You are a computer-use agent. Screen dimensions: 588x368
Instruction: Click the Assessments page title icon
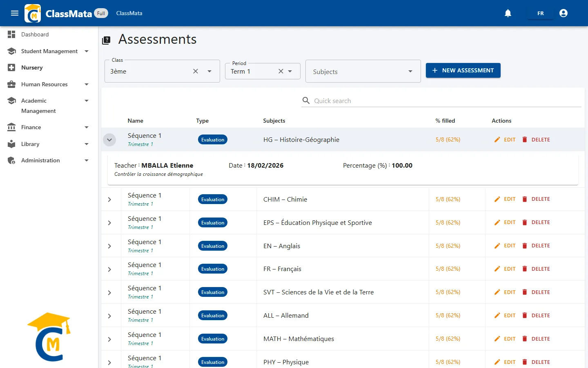click(106, 40)
